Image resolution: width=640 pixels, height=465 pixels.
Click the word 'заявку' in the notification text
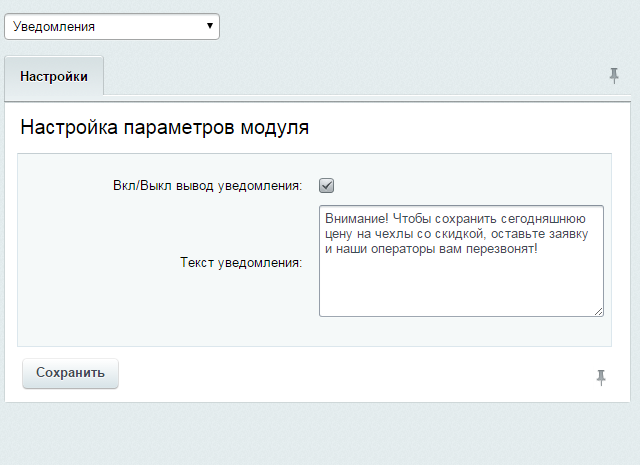pyautogui.click(x=569, y=233)
